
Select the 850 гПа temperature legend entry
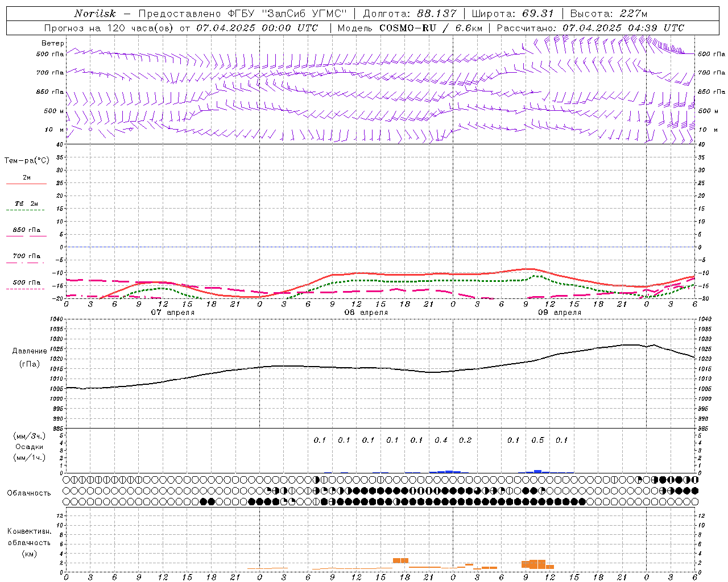[26, 231]
